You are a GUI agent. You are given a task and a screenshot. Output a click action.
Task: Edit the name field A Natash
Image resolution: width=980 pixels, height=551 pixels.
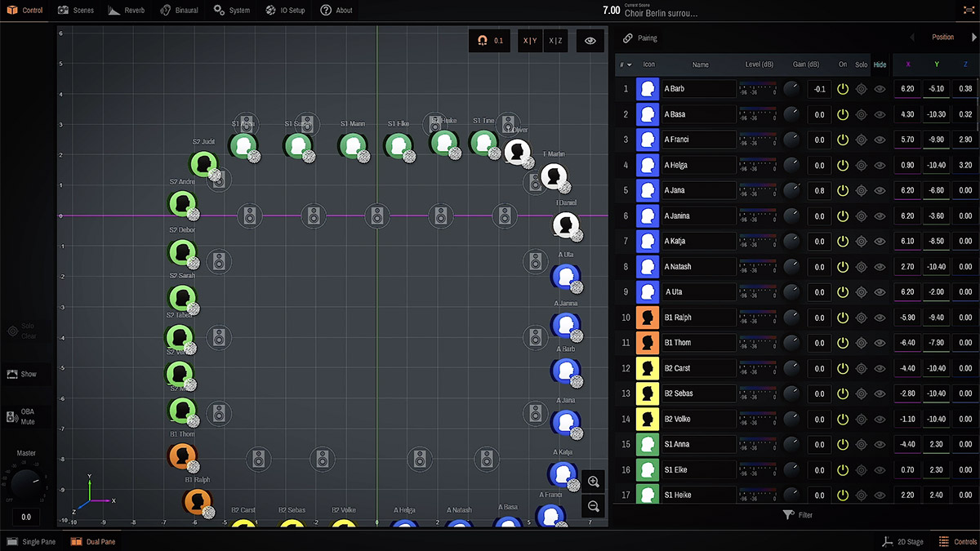[x=698, y=267]
